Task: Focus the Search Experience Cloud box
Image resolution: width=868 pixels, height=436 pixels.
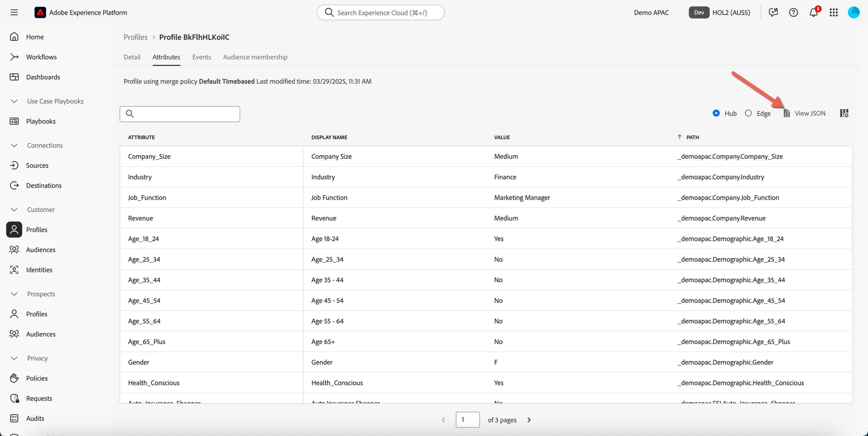Action: (381, 13)
